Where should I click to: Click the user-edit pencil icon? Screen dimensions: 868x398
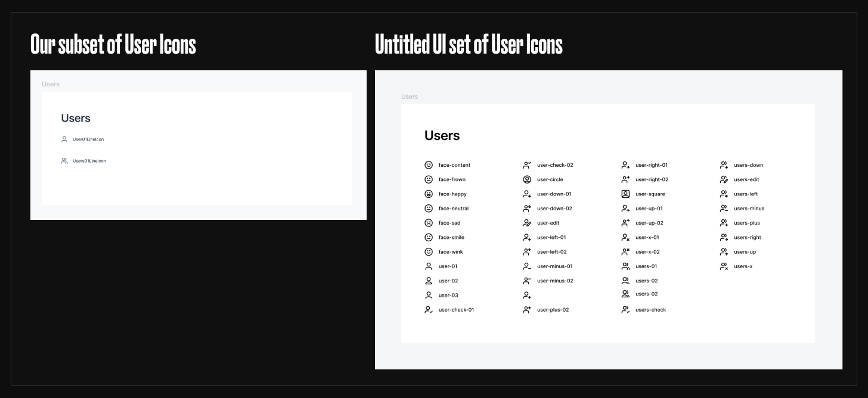[x=527, y=223]
